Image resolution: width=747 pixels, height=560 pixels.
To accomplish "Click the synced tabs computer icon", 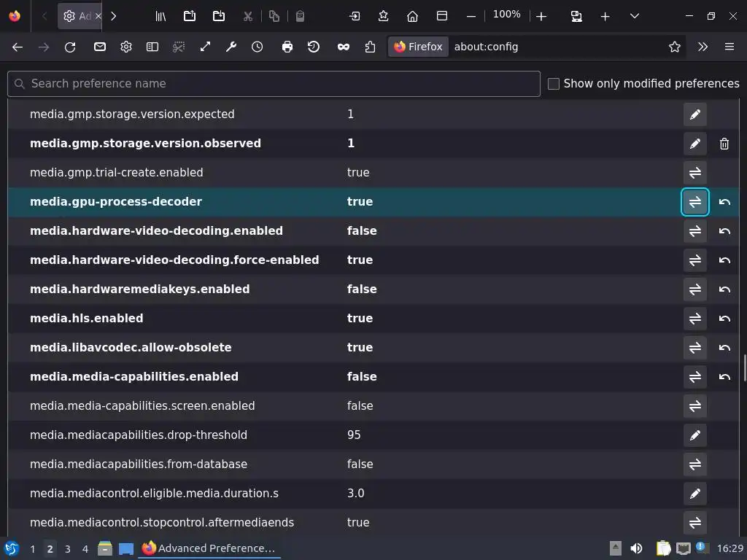I will pos(576,16).
